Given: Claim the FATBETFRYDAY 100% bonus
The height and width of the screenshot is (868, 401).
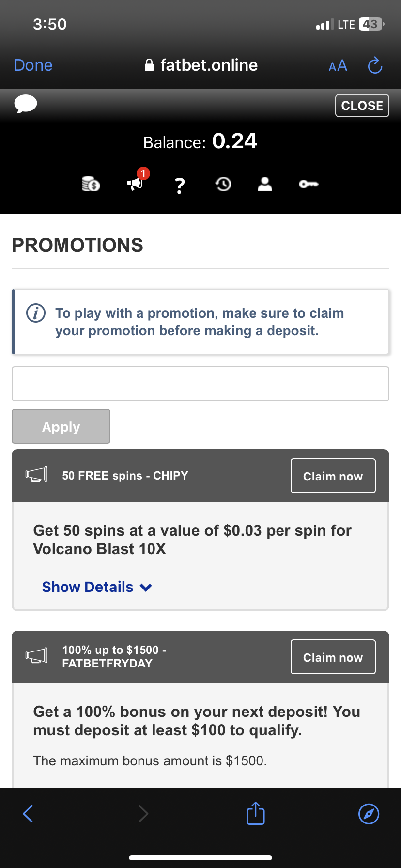Looking at the screenshot, I should pyautogui.click(x=333, y=657).
